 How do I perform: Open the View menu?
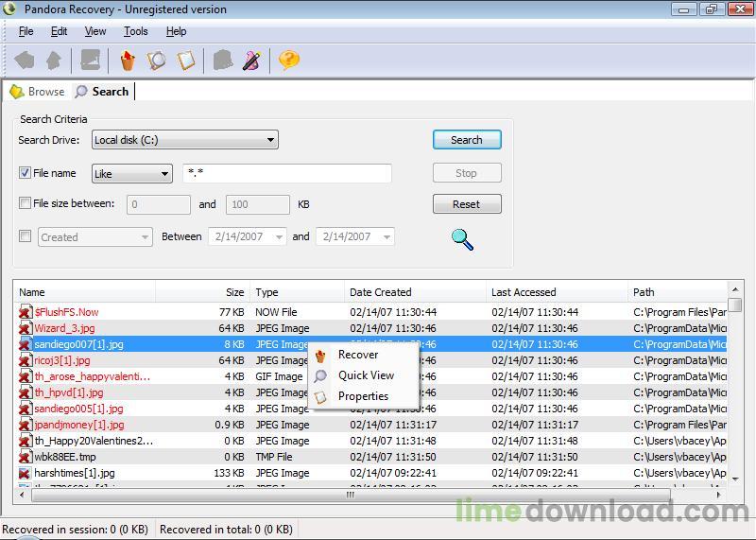[x=95, y=31]
